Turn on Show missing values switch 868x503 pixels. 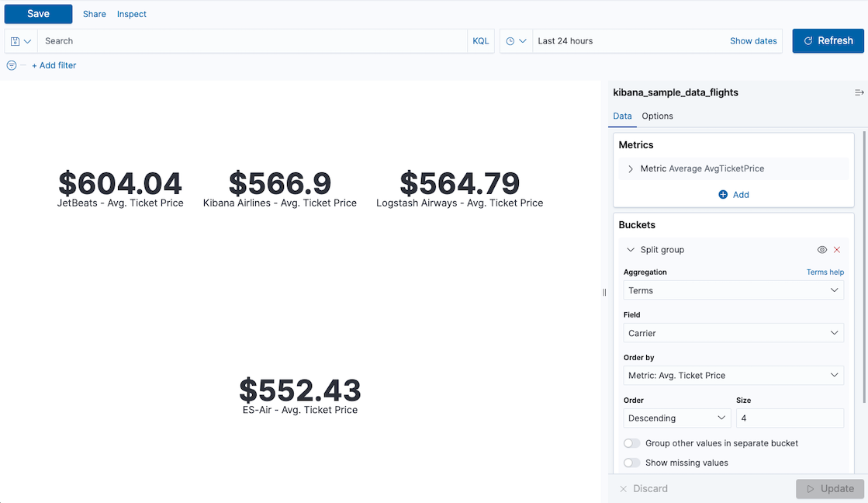[632, 463]
